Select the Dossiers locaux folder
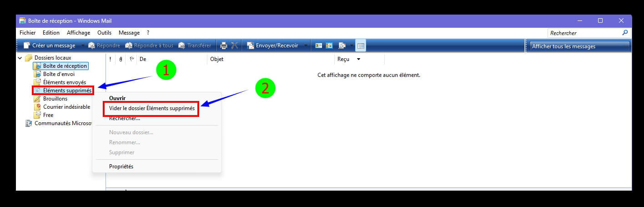Viewport: 644px width, 207px height. (x=53, y=58)
